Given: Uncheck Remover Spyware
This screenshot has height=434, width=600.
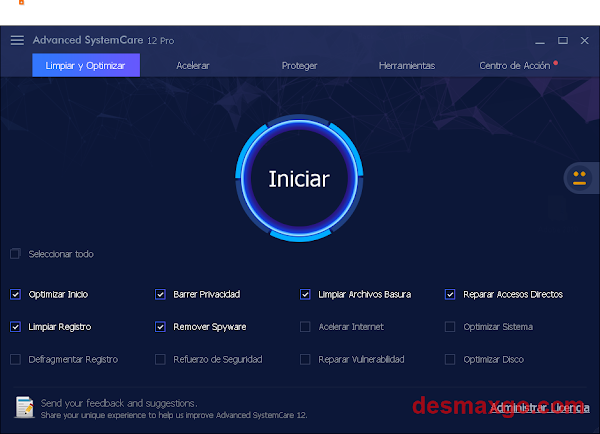Looking at the screenshot, I should [x=160, y=327].
